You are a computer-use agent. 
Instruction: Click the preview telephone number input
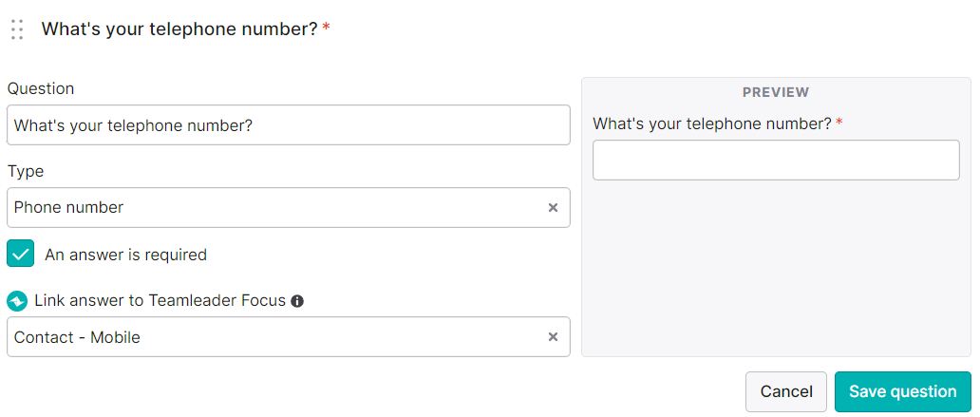tap(776, 160)
